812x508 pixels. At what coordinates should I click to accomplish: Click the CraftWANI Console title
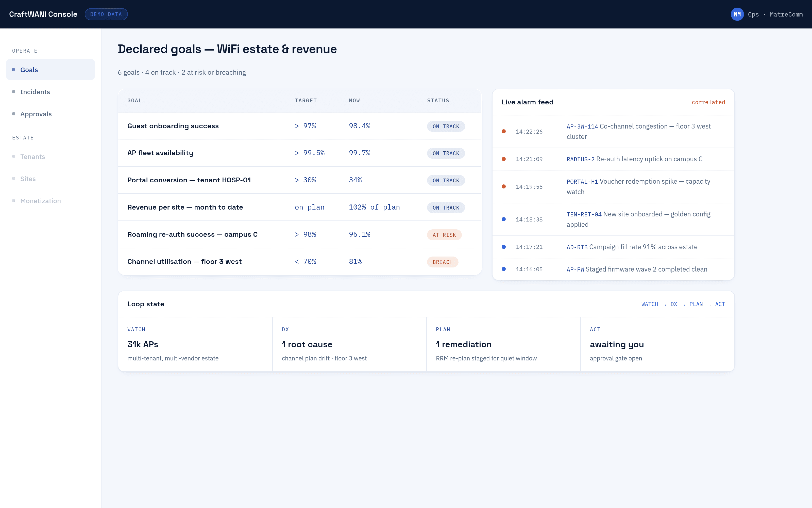[43, 14]
